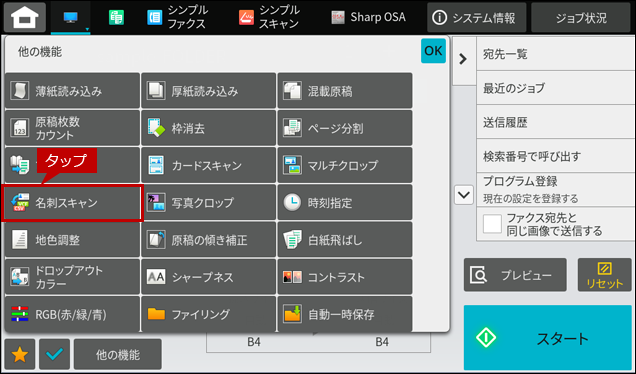
Task: Open プログラム登録
Action: (x=556, y=189)
